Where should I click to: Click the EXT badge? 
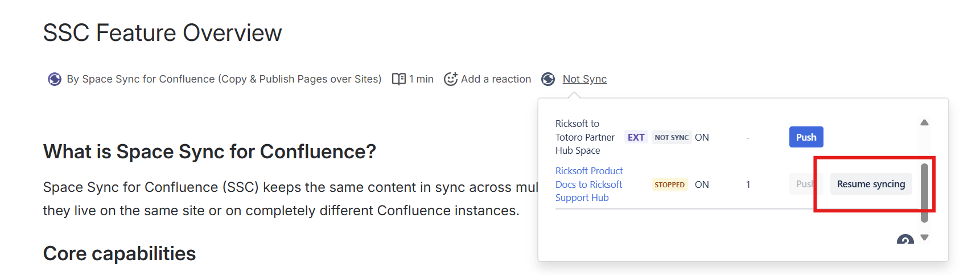click(x=636, y=137)
